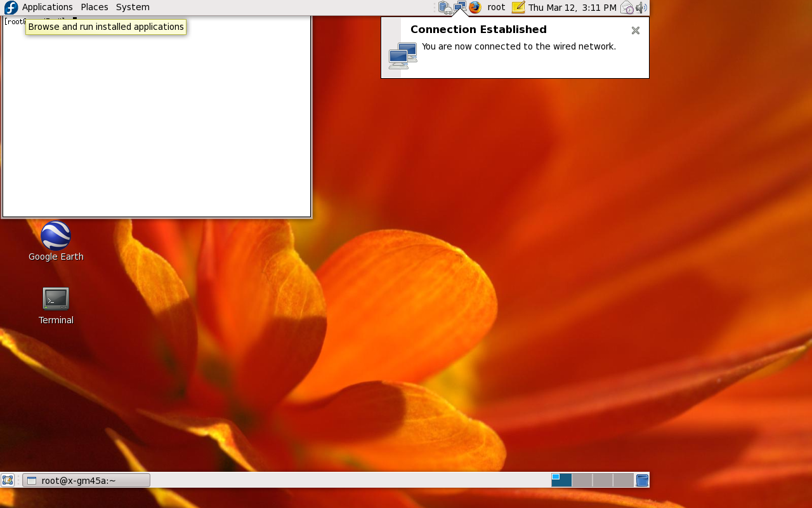Open the Applications menu

coord(47,7)
